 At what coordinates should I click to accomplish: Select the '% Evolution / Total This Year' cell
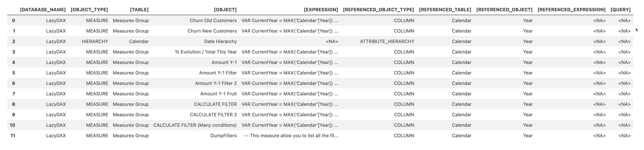pos(206,52)
